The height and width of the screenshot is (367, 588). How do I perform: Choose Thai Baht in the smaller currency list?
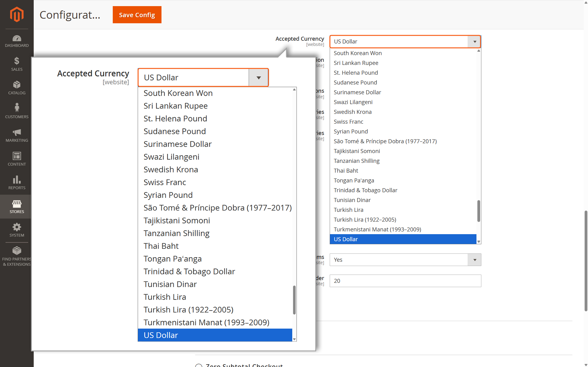[346, 171]
